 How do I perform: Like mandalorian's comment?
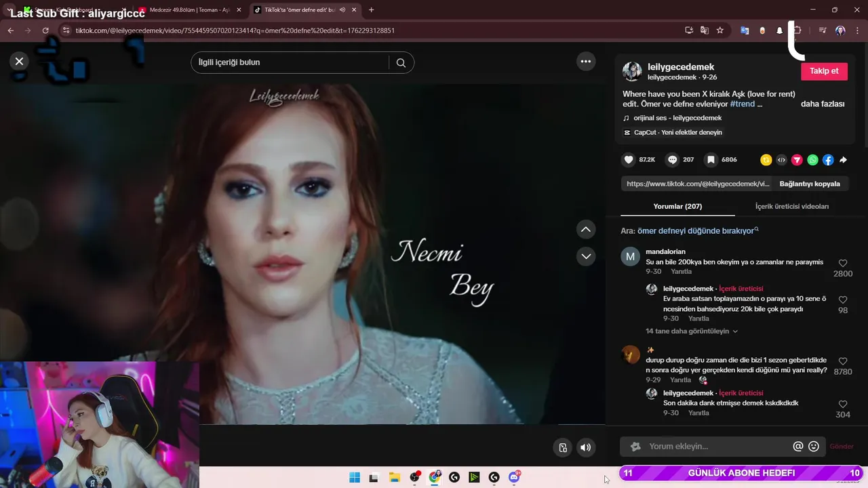coord(843,263)
